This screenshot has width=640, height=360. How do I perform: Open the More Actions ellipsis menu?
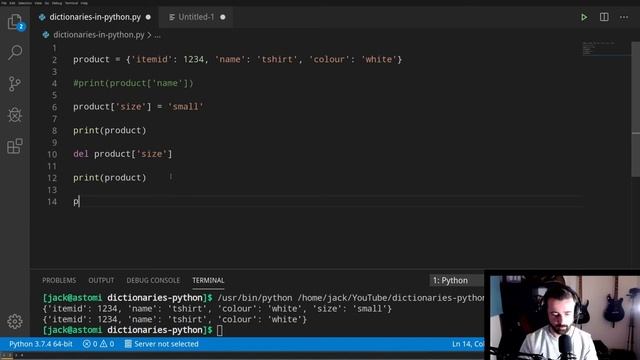[624, 17]
